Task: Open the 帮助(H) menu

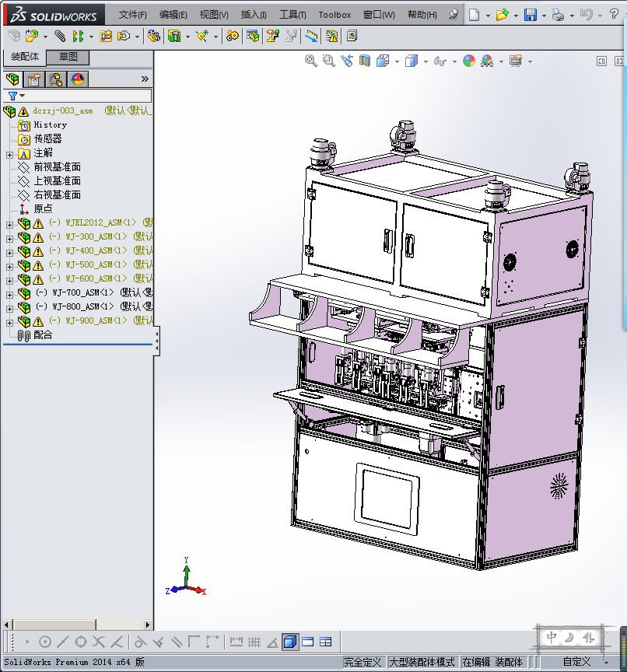Action: click(422, 15)
